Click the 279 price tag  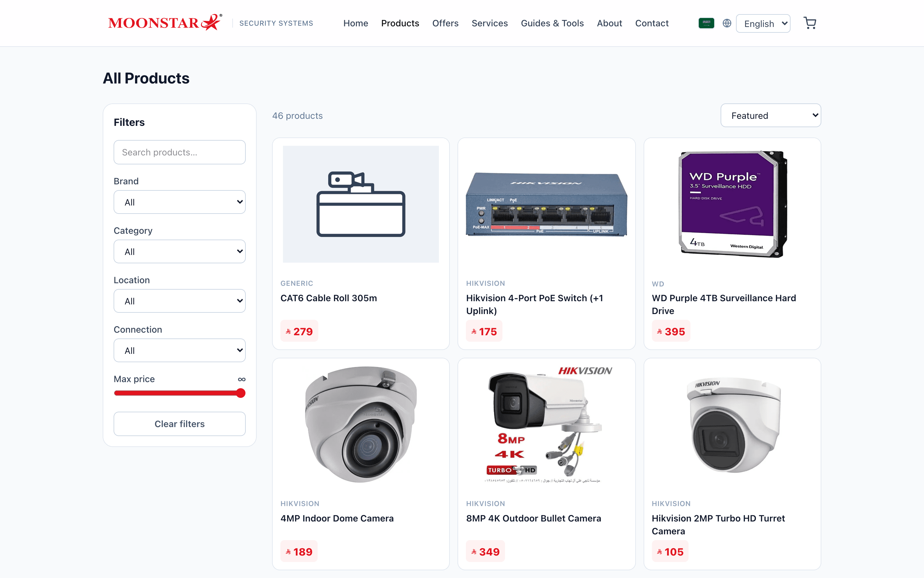299,331
